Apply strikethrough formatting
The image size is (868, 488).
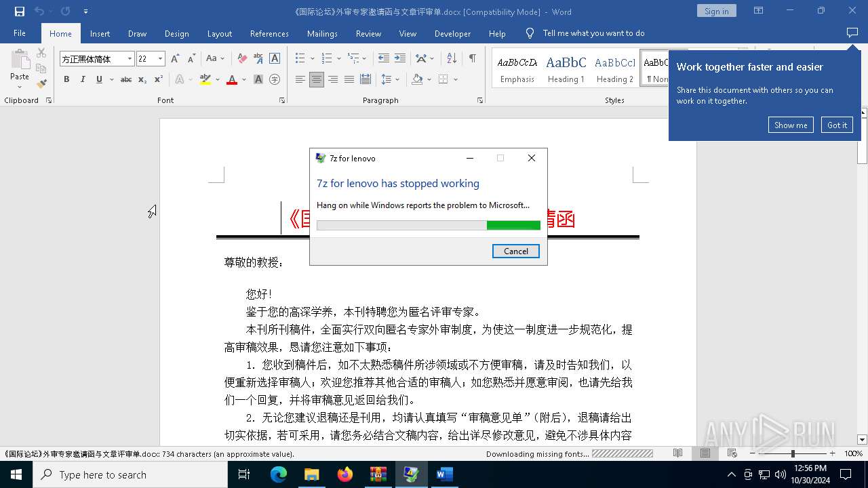pos(126,79)
